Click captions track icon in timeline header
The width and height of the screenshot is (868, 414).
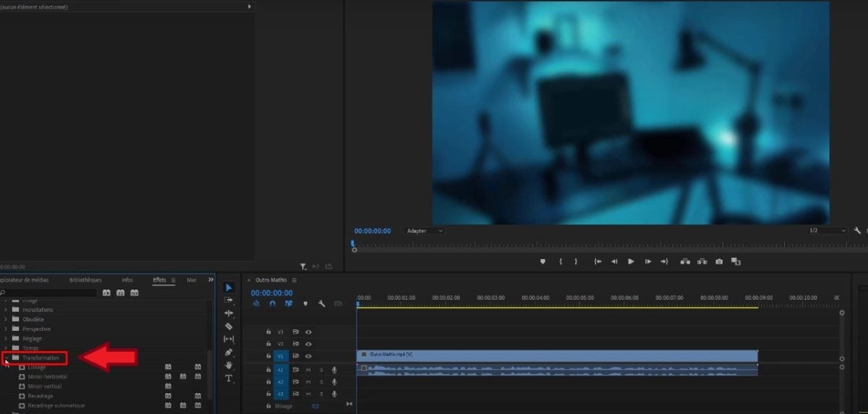click(x=337, y=304)
